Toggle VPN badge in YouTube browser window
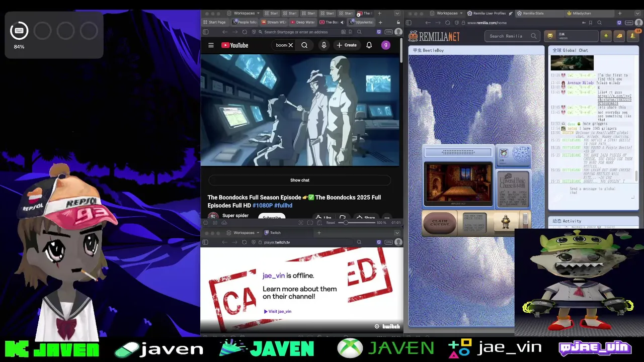Viewport: 644px width, 362px height. (388, 32)
